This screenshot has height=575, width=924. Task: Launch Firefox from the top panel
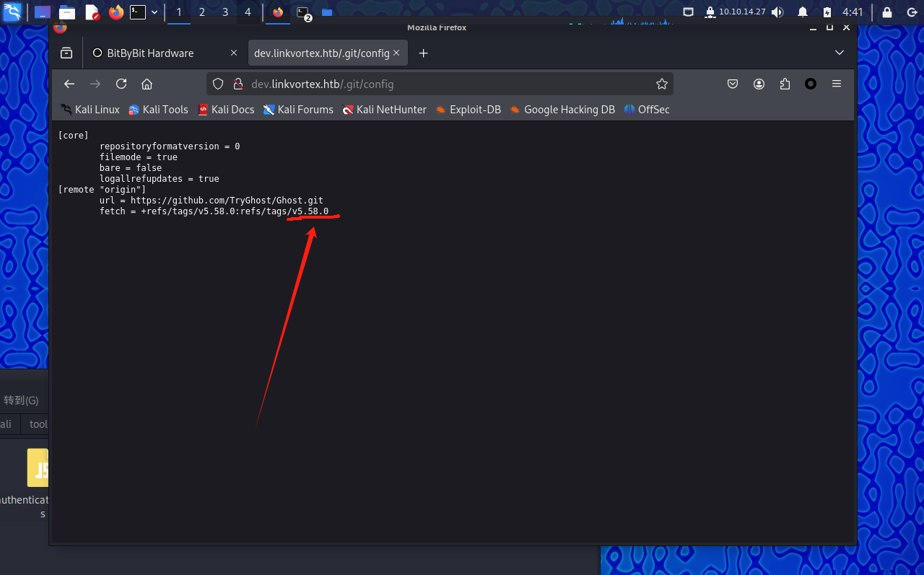(x=115, y=12)
